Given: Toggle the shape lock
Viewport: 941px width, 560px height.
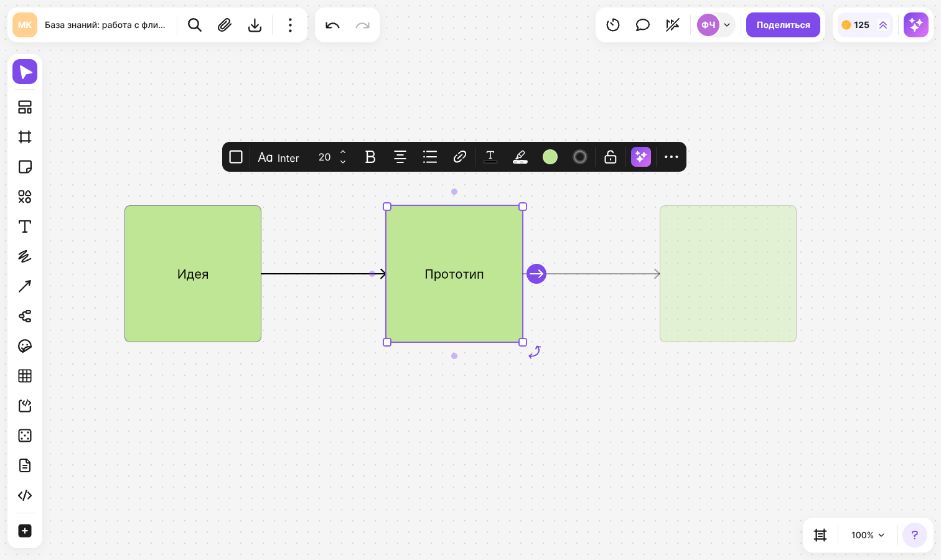Looking at the screenshot, I should pyautogui.click(x=611, y=157).
